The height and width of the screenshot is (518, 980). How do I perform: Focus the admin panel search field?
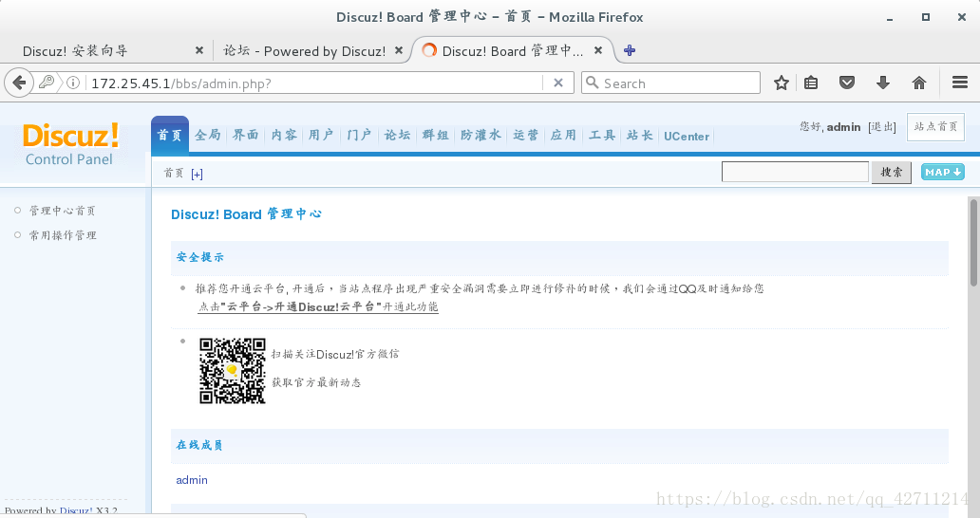click(x=795, y=172)
